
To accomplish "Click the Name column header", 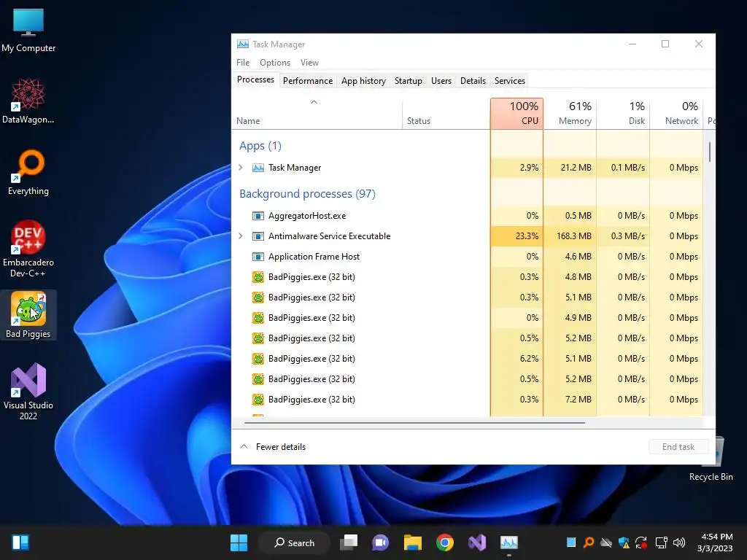I will pyautogui.click(x=317, y=113).
